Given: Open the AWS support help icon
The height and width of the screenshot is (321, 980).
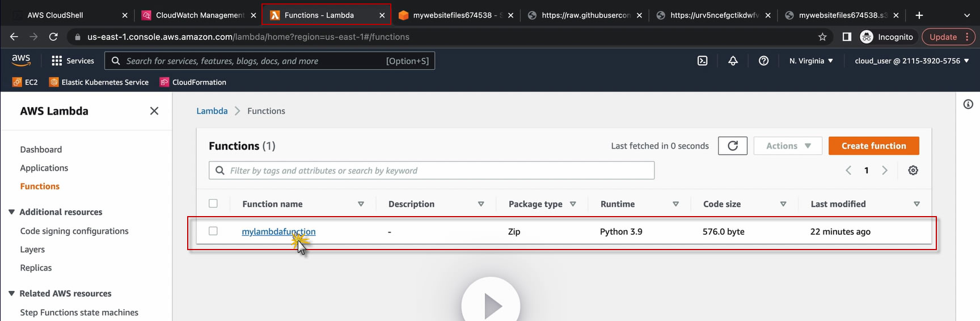Looking at the screenshot, I should [763, 61].
